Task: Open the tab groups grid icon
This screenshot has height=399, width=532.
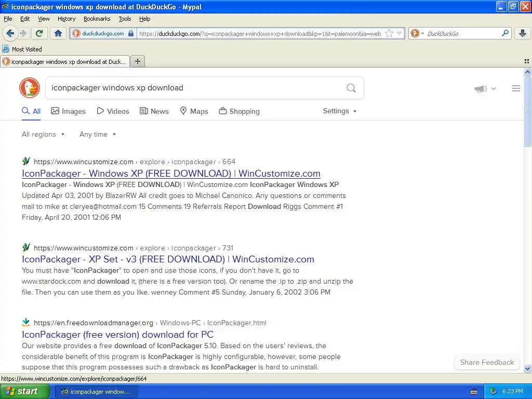Action: point(527,61)
